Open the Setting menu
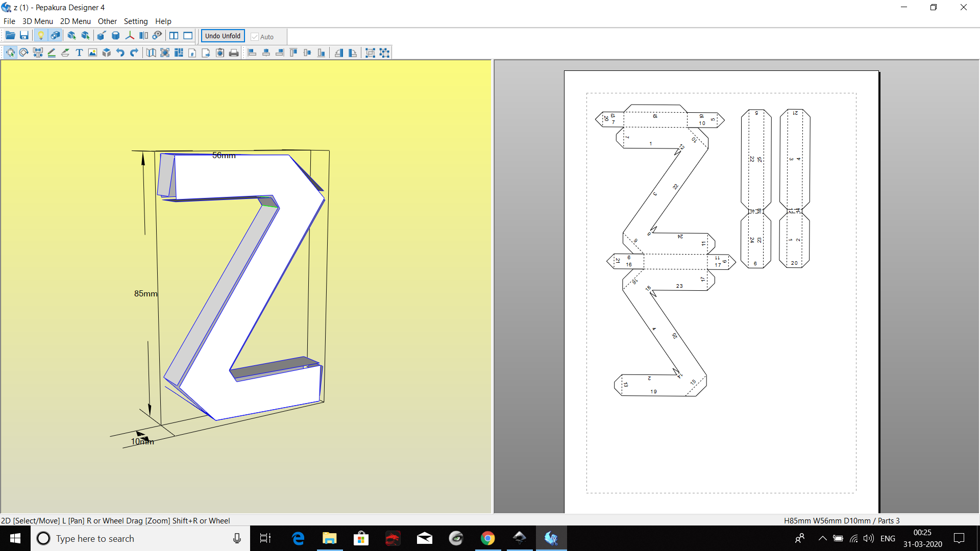980x551 pixels. [135, 21]
